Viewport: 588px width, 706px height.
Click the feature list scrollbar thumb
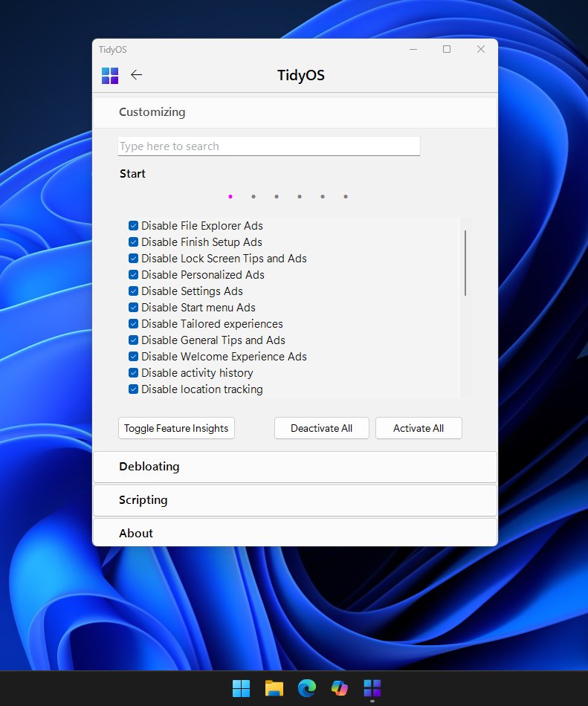[x=465, y=263]
